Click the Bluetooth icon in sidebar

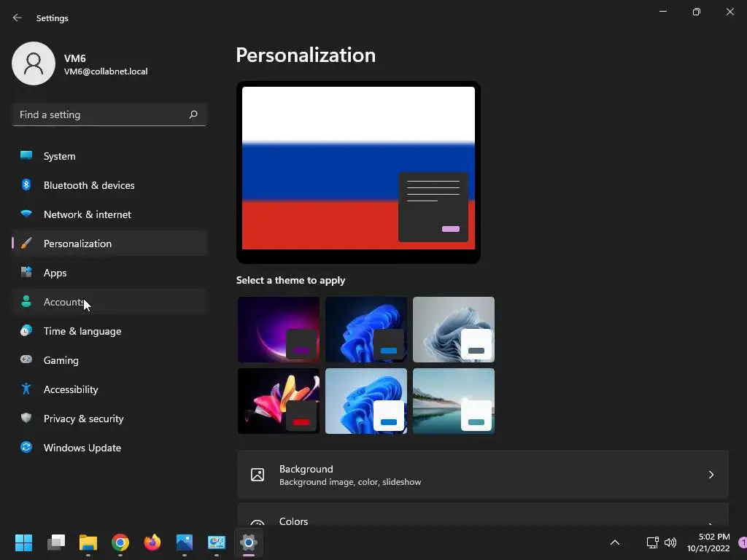26,184
